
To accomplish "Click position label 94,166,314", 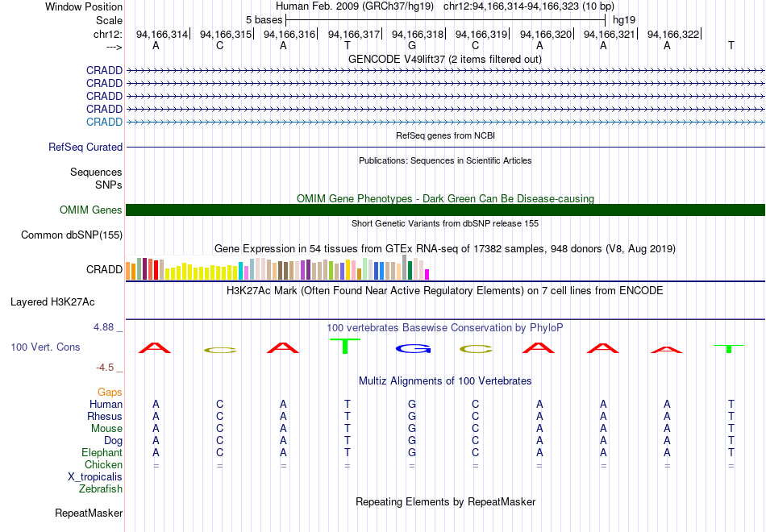I will point(162,34).
